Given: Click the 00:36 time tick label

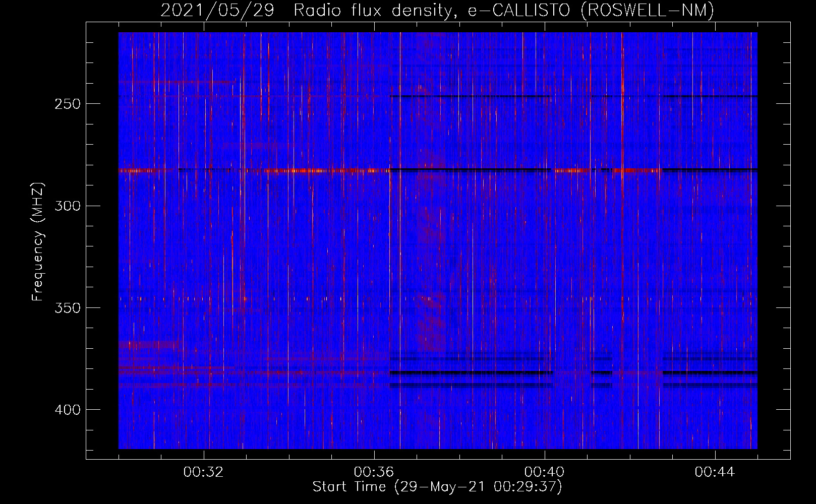Looking at the screenshot, I should (x=374, y=472).
